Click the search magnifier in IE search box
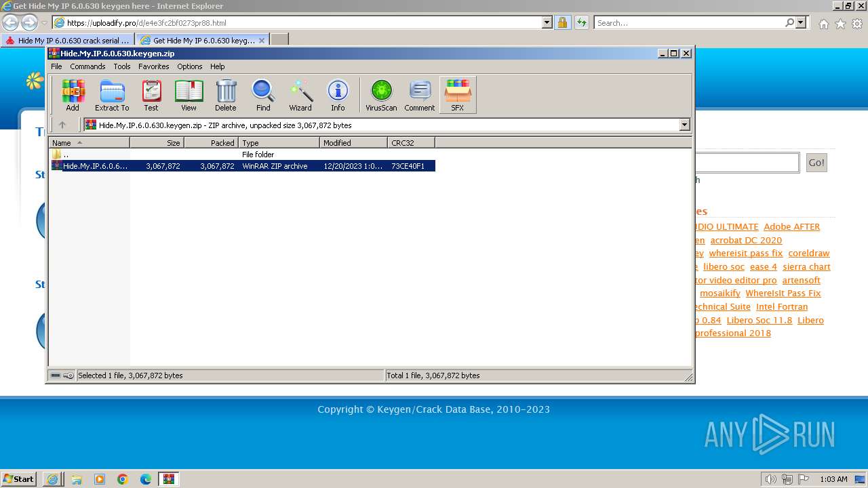This screenshot has width=868, height=488. (x=789, y=22)
